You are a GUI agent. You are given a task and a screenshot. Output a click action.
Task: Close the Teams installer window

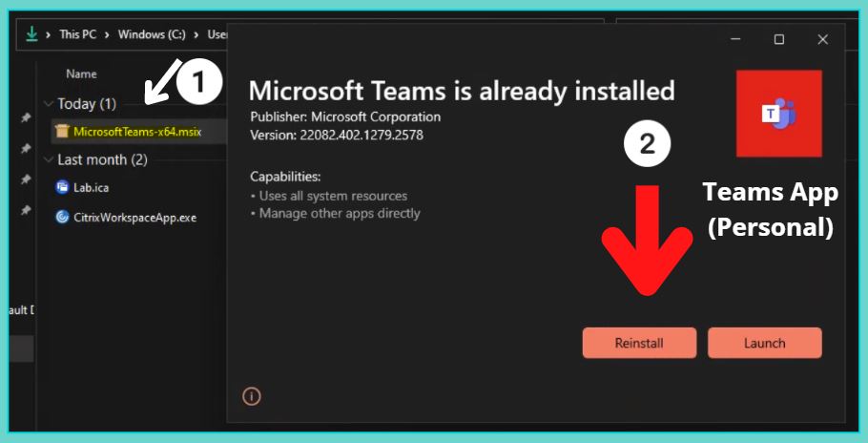pyautogui.click(x=822, y=39)
